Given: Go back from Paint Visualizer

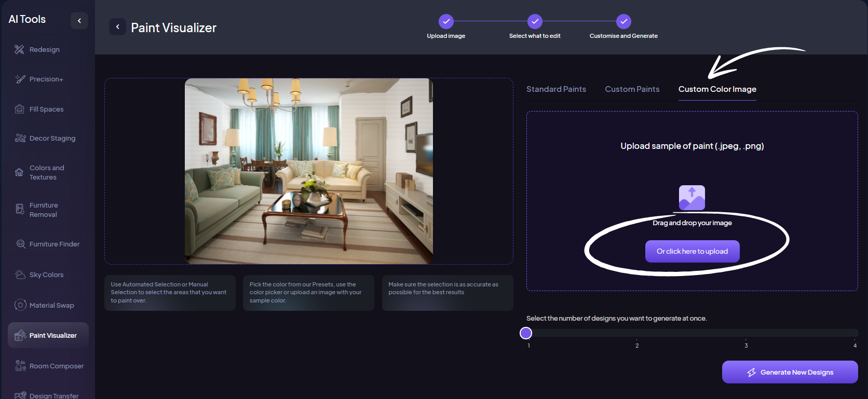Looking at the screenshot, I should click(x=117, y=27).
